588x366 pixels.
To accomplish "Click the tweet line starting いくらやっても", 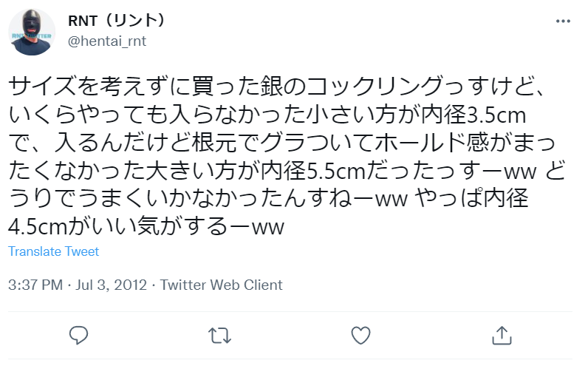I will click(x=267, y=115).
